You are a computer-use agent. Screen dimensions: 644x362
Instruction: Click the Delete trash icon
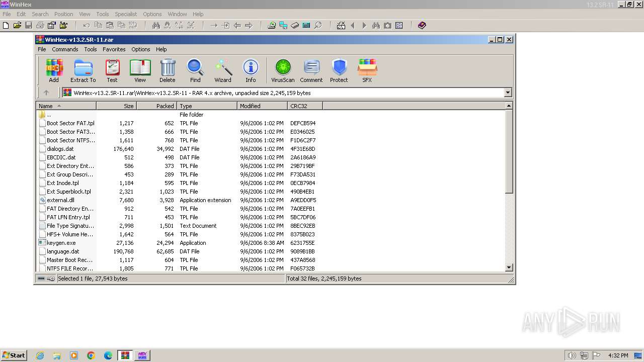168,70
